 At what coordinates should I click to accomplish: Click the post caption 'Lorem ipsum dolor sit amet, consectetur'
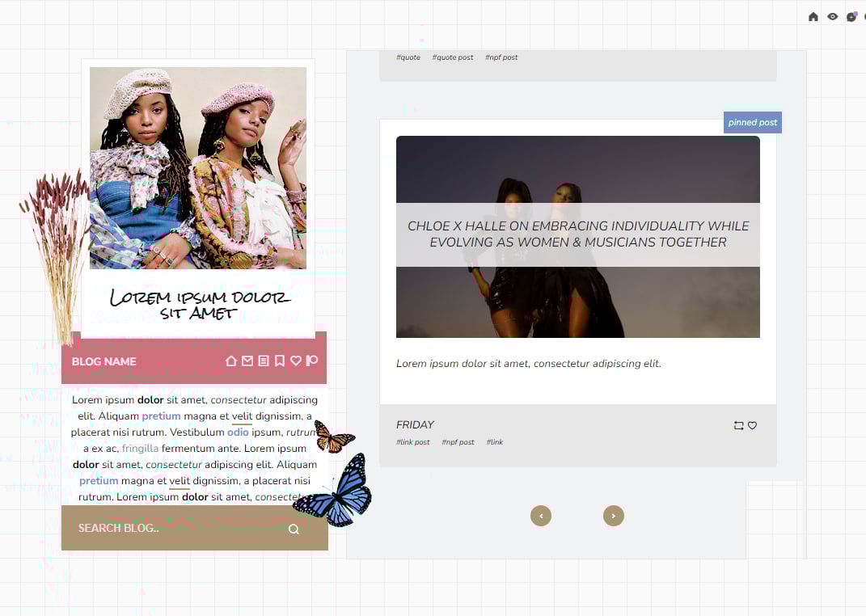coord(529,364)
